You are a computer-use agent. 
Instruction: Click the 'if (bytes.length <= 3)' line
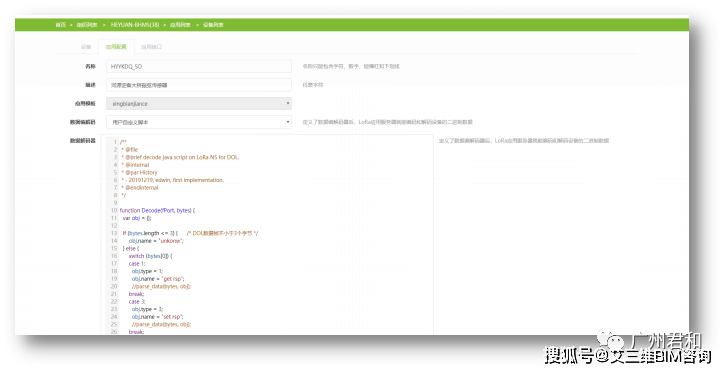point(150,233)
